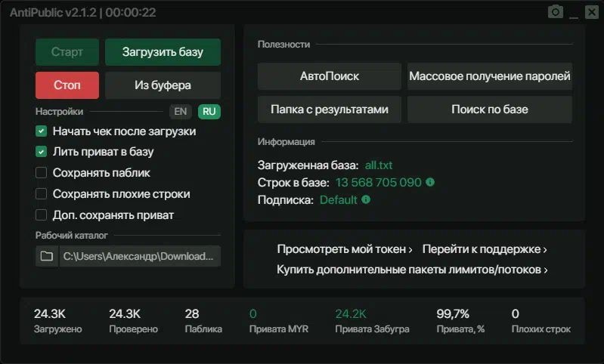Follow Перейти к поддержке link
This screenshot has width=604, height=364.
pos(485,249)
